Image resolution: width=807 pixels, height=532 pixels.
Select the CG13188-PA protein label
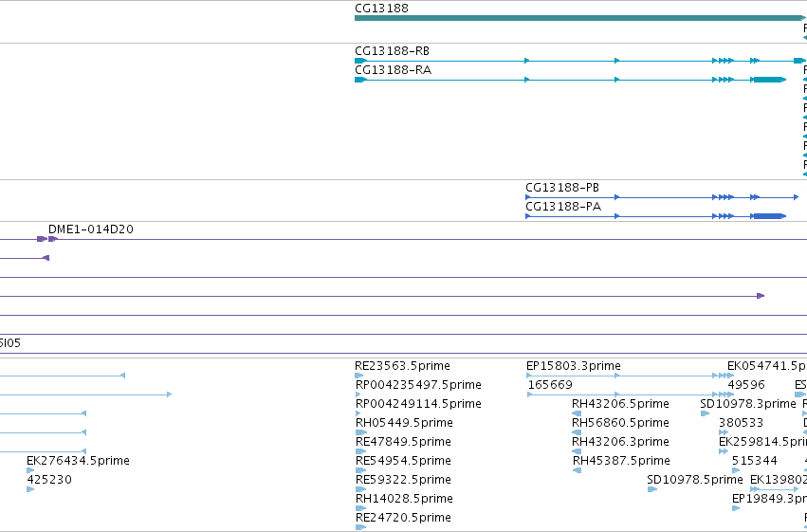pos(563,207)
